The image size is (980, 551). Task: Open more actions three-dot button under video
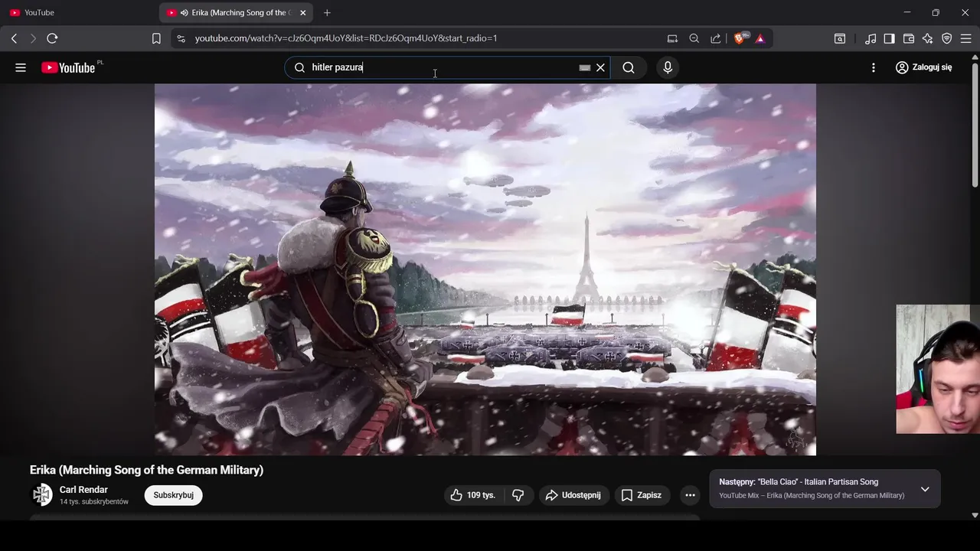click(690, 495)
